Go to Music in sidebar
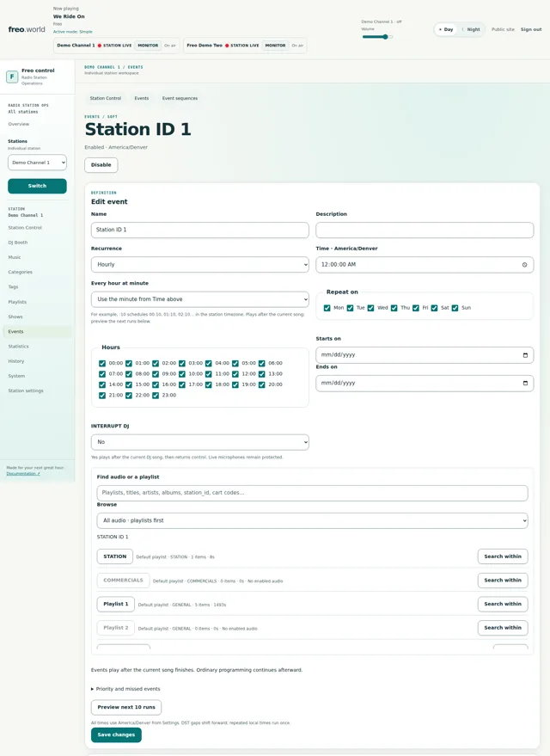Viewport: 550px width, 756px height. (15, 257)
